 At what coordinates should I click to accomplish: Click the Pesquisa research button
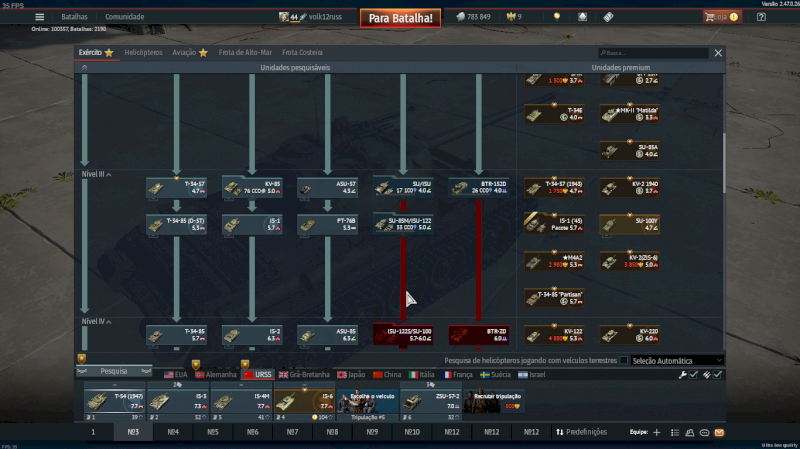(114, 371)
